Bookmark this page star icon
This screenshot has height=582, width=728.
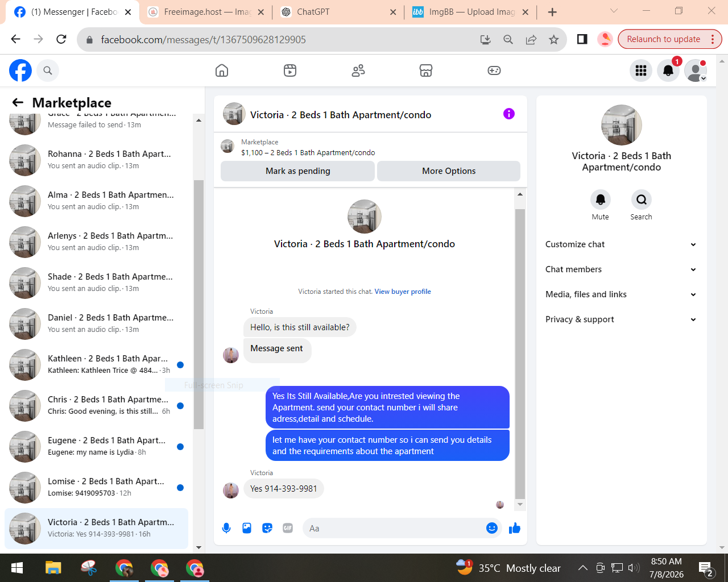[x=553, y=39]
